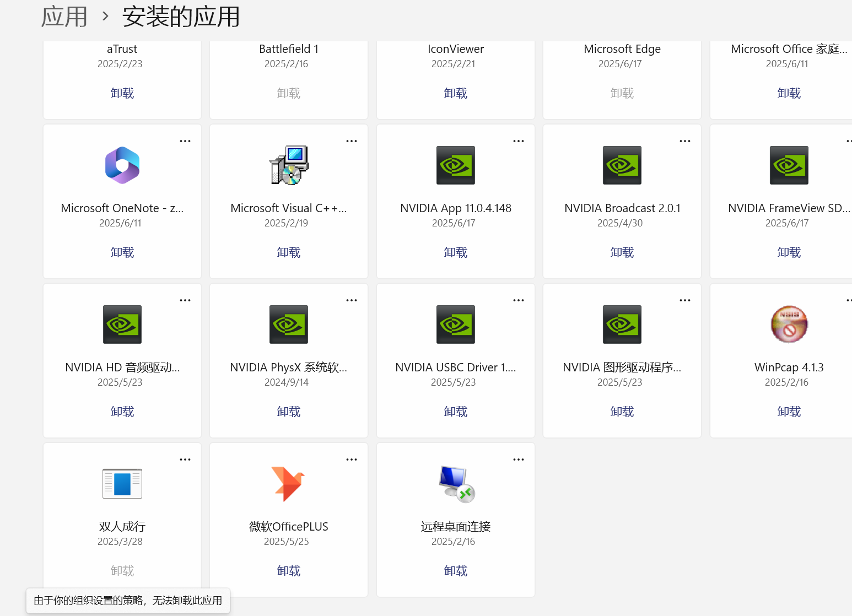The height and width of the screenshot is (616, 852).
Task: Open more options for 微软OfficePLUS
Action: tap(352, 460)
